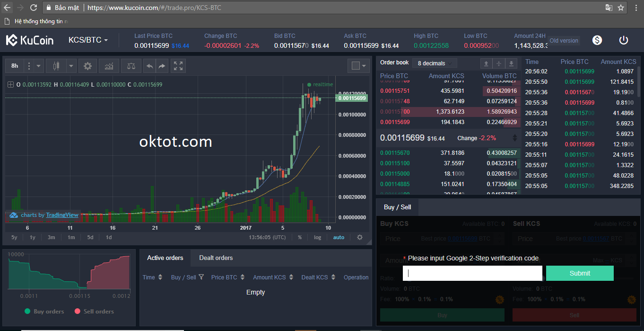Screen dimensions: 644x331
Task: Click the Google 2-Step verification code field
Action: pyautogui.click(x=472, y=273)
